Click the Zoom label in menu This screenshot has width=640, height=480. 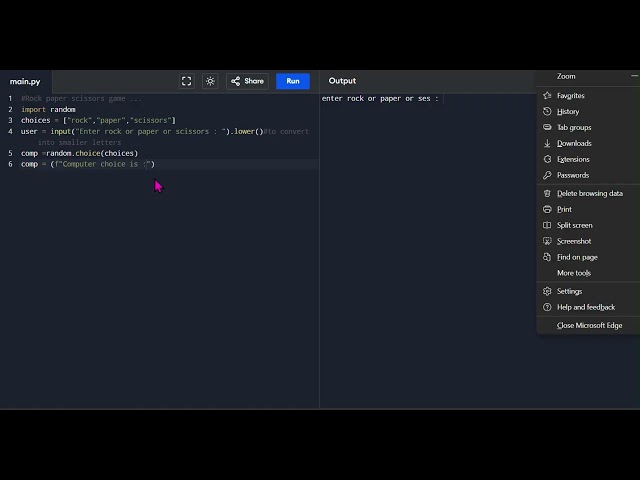(x=566, y=76)
